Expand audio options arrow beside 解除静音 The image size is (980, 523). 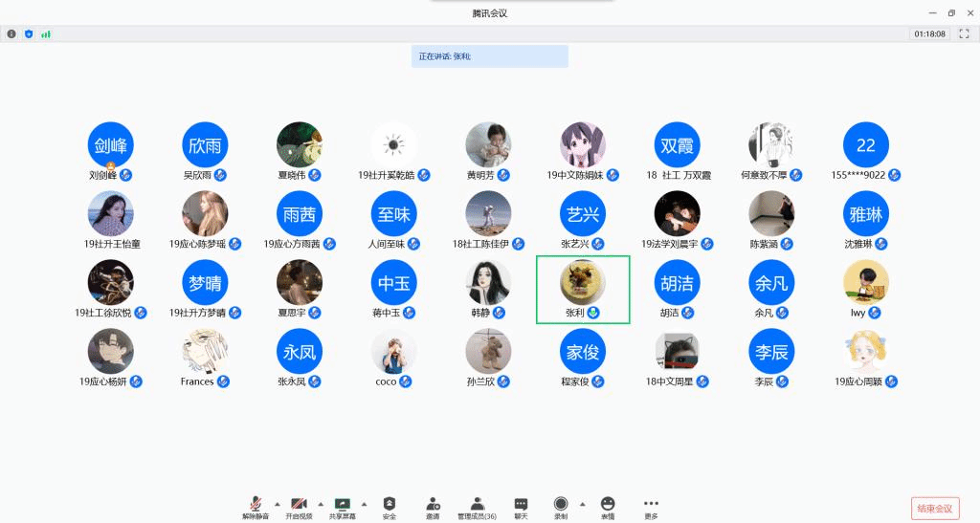tap(278, 503)
